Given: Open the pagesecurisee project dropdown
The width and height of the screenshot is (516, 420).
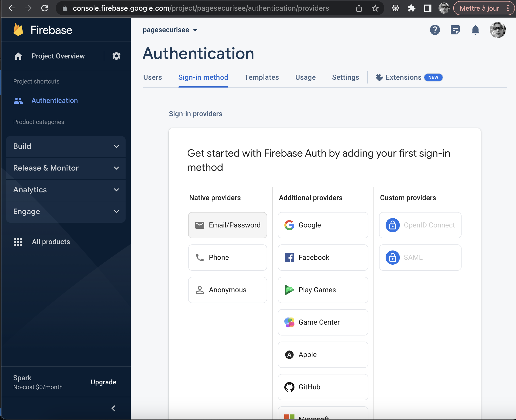Looking at the screenshot, I should (x=170, y=30).
